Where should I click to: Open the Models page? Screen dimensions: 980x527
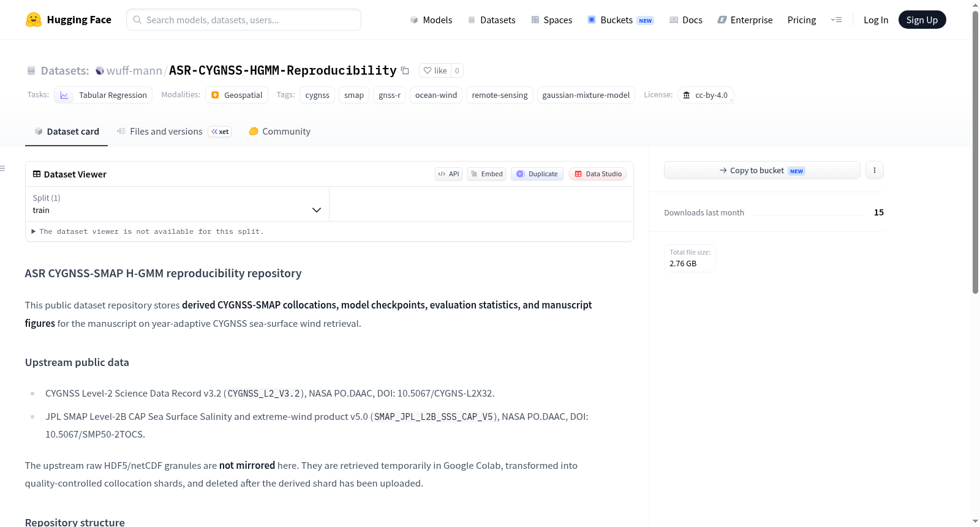click(x=431, y=20)
